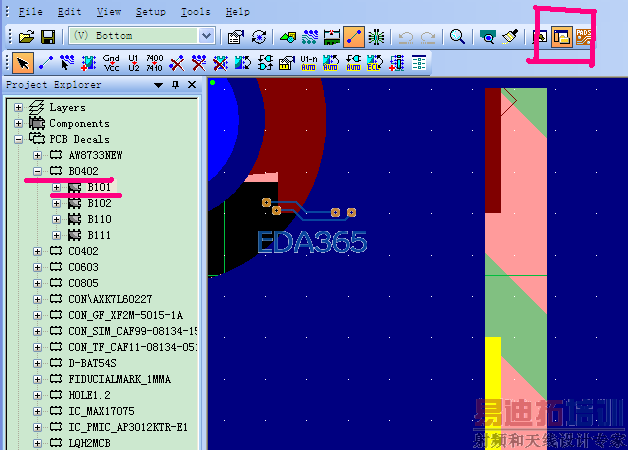Choose the Delete Net tool

(199, 63)
